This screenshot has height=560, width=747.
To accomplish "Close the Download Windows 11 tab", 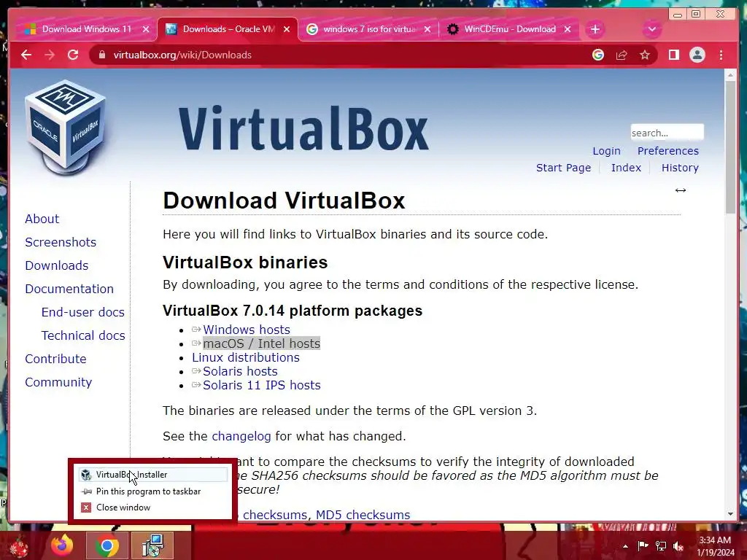I will (x=146, y=29).
